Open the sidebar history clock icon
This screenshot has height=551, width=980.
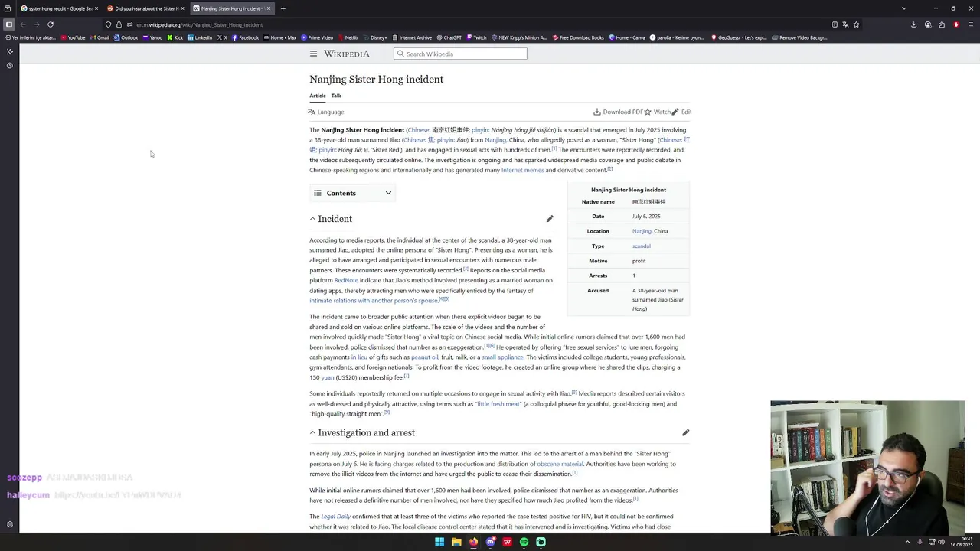9,65
